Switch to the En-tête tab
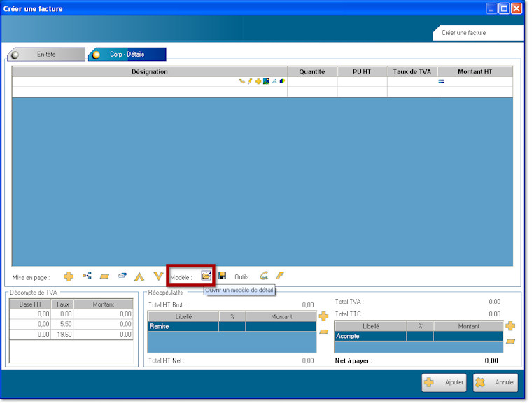 pos(45,54)
